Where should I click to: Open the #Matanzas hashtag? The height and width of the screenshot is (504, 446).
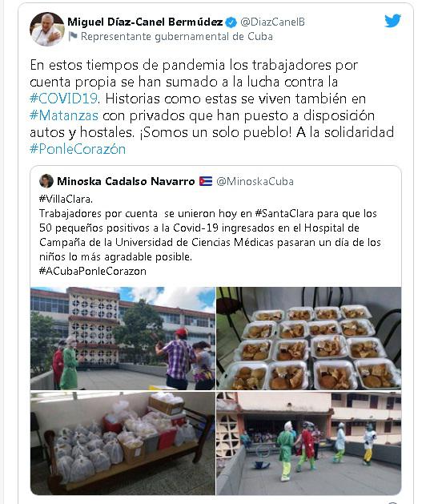[64, 115]
